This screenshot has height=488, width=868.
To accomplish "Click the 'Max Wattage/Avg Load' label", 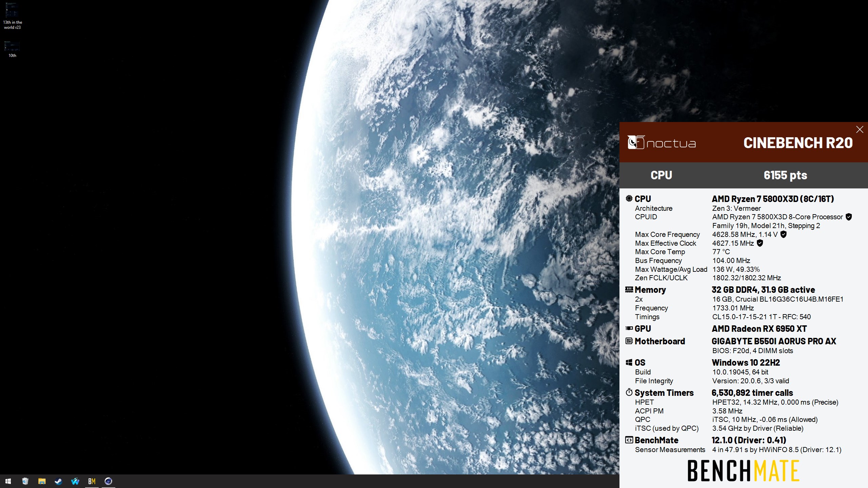I will pyautogui.click(x=671, y=269).
